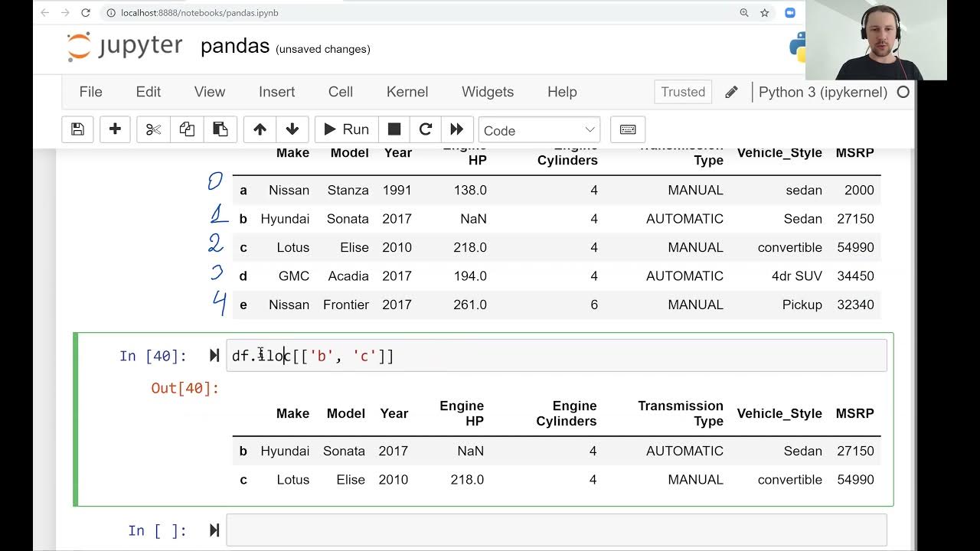Save notebook with floppy disk icon

[77, 129]
